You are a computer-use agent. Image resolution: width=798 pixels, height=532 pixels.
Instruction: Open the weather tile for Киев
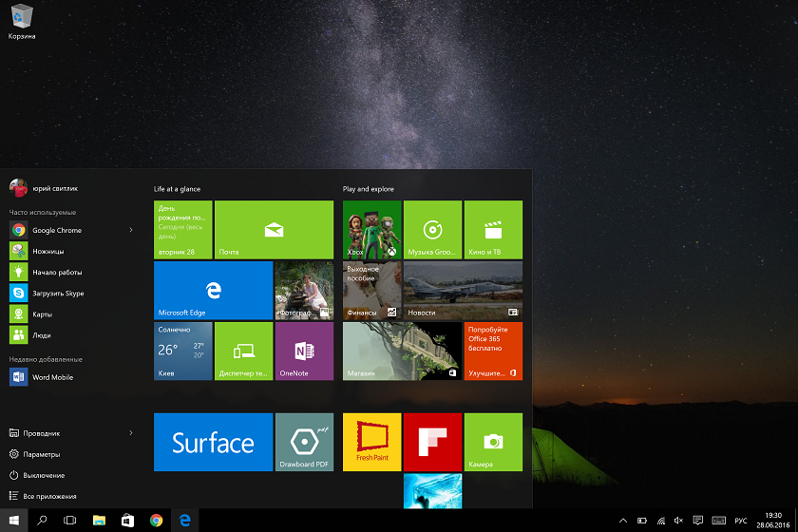tap(182, 351)
